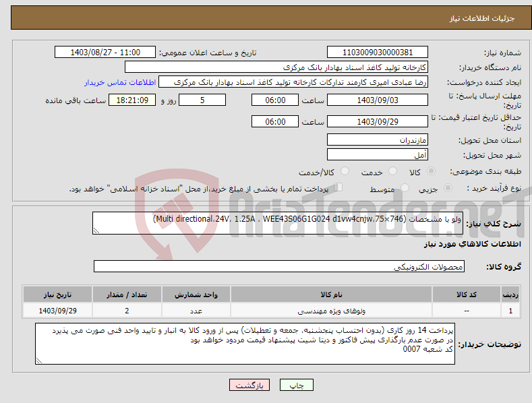Select the کالا/خدمت radio button
This screenshot has height=403, width=532.
click(345, 171)
